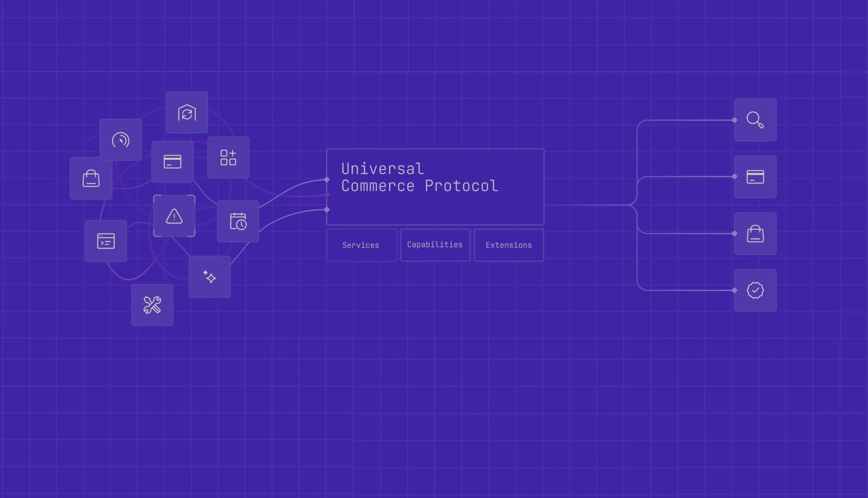Click the diamond connector beside search tile
868x498 pixels.
(735, 120)
